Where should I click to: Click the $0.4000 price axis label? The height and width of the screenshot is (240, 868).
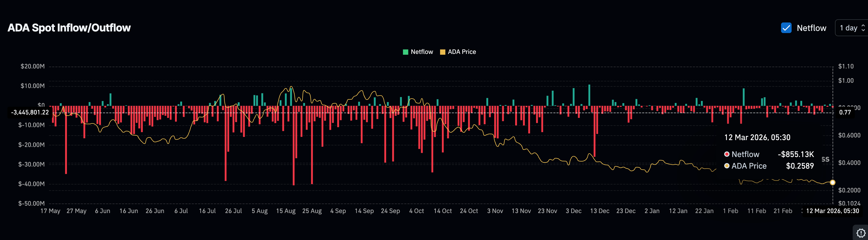point(849,163)
